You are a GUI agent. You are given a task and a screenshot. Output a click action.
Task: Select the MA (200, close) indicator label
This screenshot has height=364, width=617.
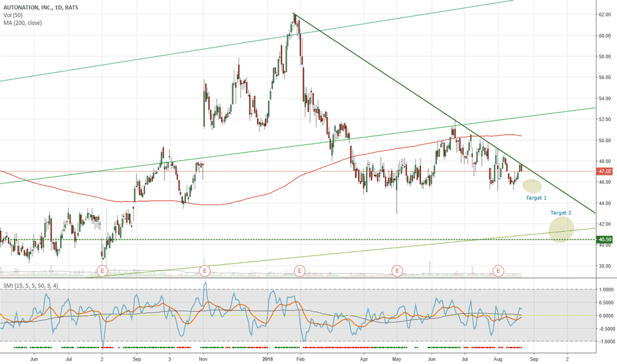point(23,23)
